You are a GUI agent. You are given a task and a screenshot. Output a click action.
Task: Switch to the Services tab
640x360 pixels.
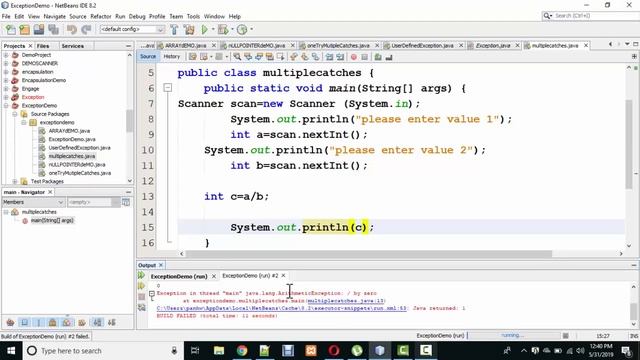[73, 46]
